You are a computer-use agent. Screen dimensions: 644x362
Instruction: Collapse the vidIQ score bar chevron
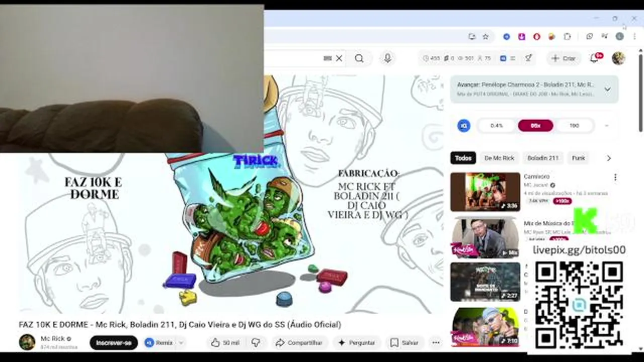[x=607, y=126]
